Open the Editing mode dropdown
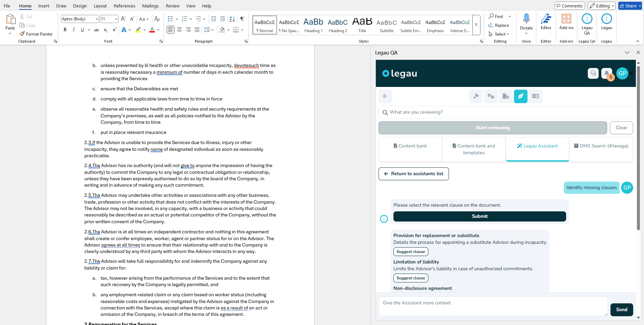This screenshot has width=644, height=325. (601, 6)
